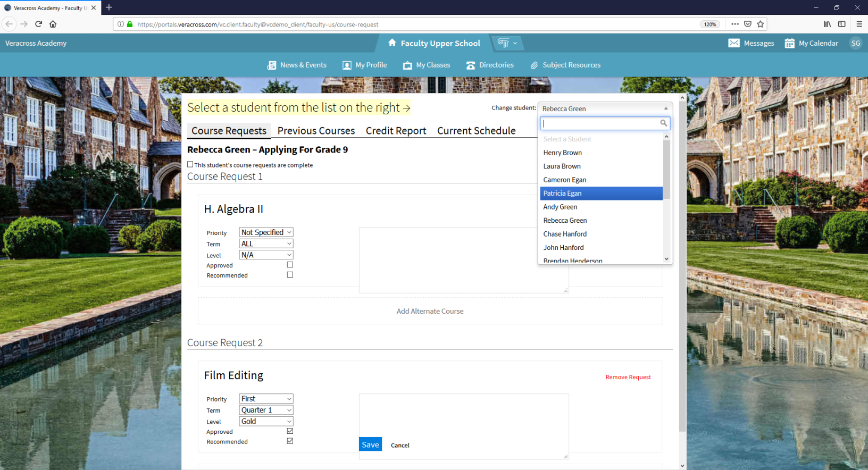Viewport: 868px width, 470px height.
Task: Enable Approved checkbox for H. Algebra II
Action: click(x=290, y=265)
